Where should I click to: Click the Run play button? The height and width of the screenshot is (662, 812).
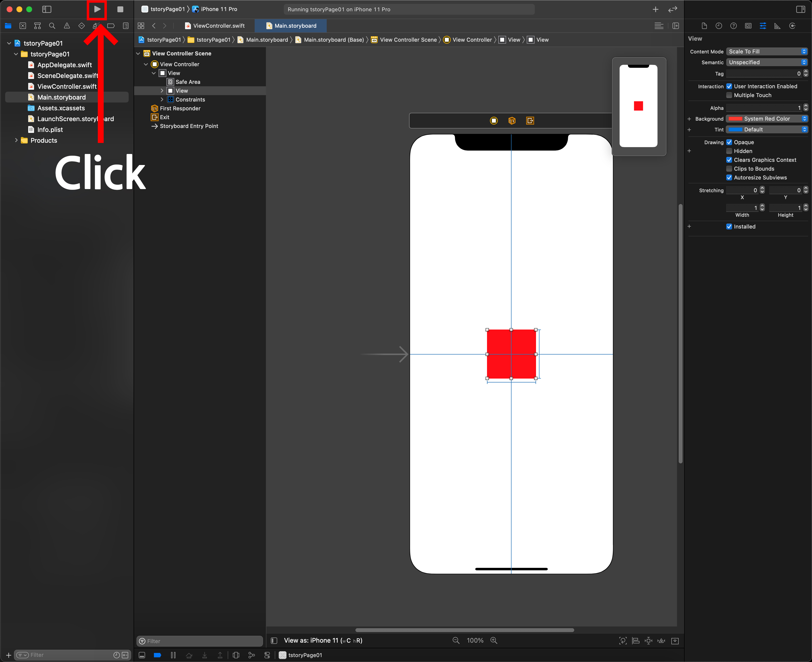(x=97, y=9)
